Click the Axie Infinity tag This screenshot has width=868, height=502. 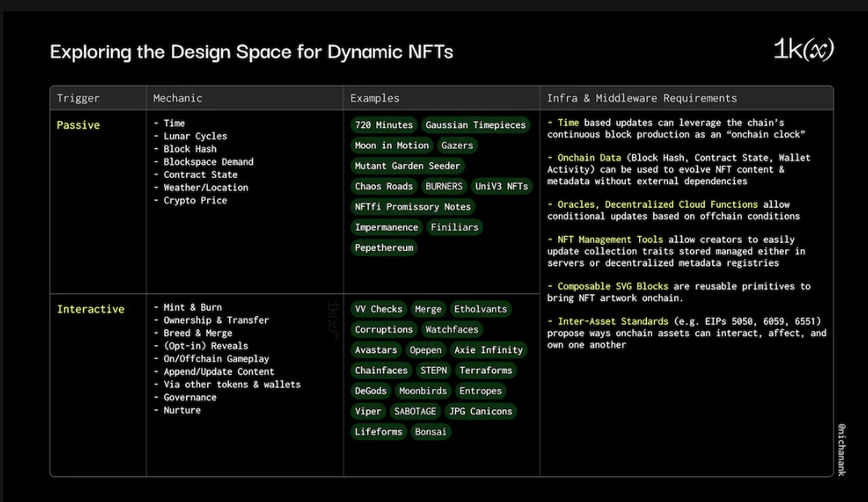click(x=489, y=350)
